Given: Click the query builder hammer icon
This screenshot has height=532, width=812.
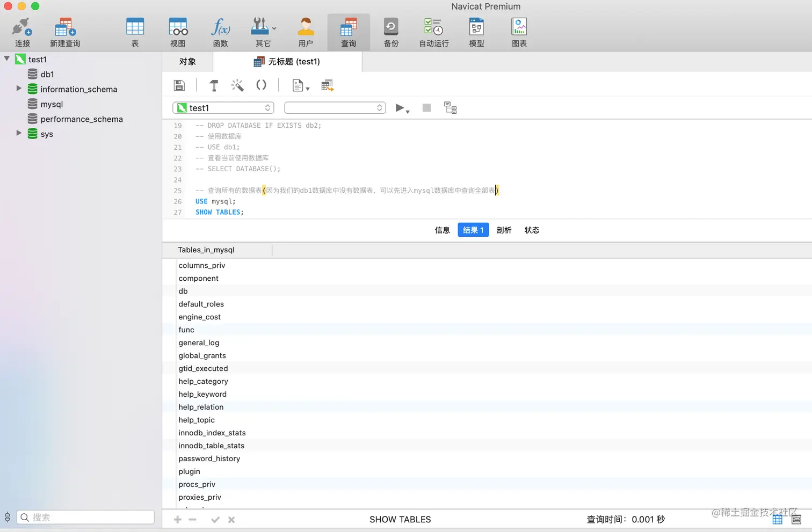Looking at the screenshot, I should coord(214,85).
